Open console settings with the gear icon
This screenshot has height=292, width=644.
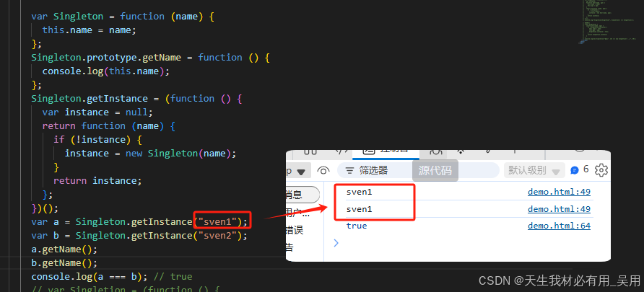(601, 169)
